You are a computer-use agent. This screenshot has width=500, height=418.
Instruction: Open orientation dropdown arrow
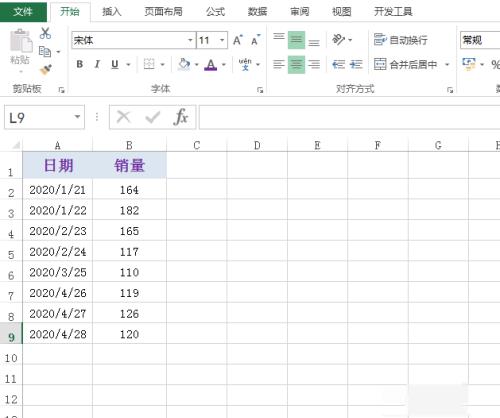[x=350, y=40]
